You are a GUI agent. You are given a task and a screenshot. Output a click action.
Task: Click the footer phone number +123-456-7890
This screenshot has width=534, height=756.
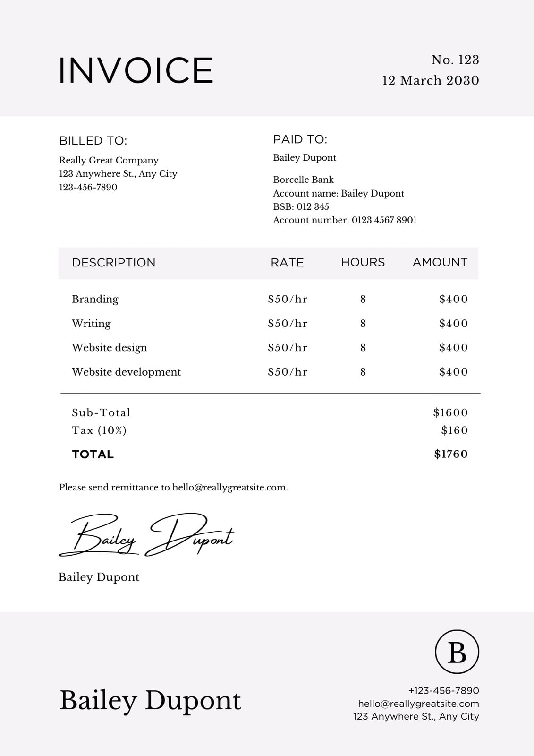tap(444, 691)
